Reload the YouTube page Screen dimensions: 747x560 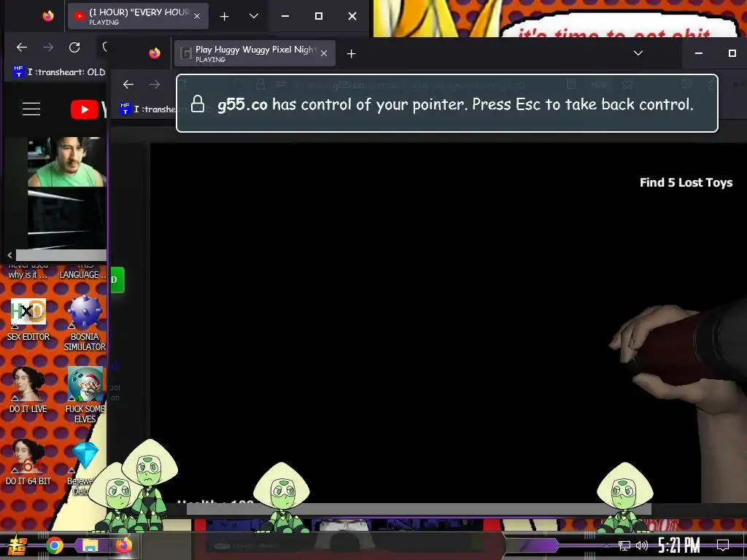74,47
